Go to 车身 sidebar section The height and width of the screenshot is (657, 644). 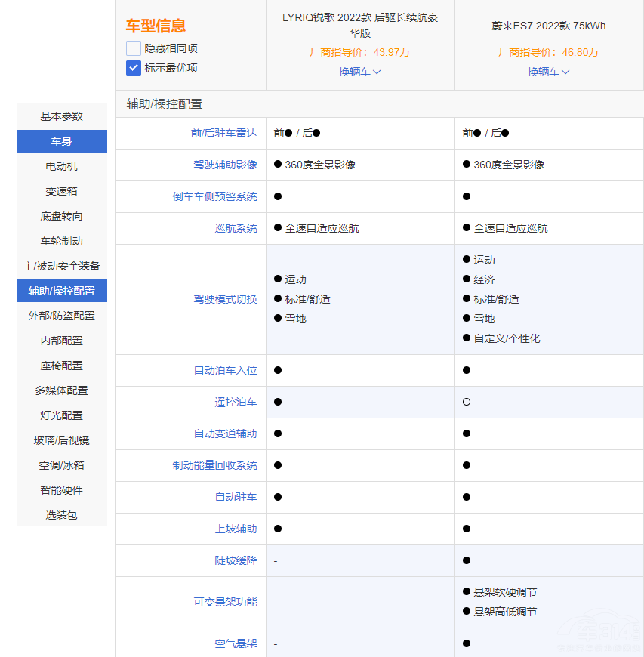tap(62, 141)
